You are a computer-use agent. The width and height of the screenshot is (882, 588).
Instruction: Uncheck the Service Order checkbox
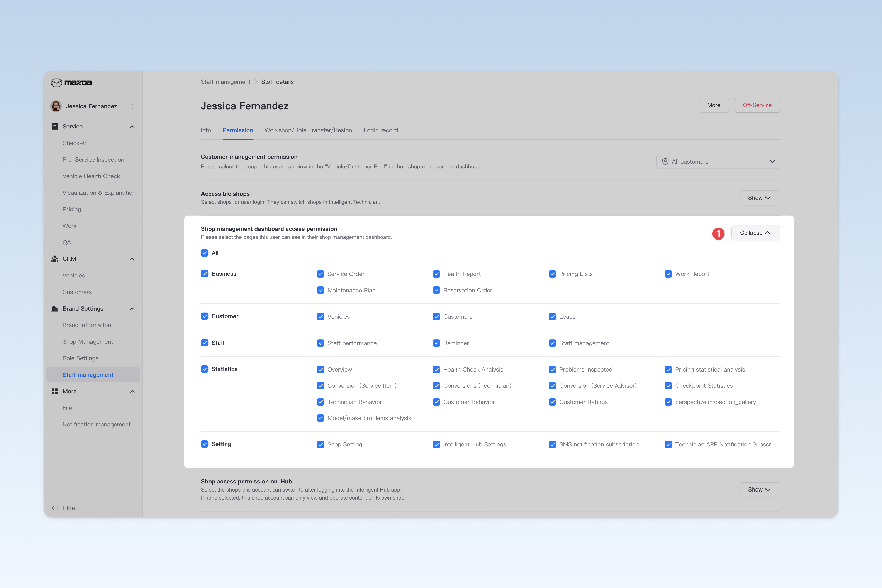click(x=320, y=274)
